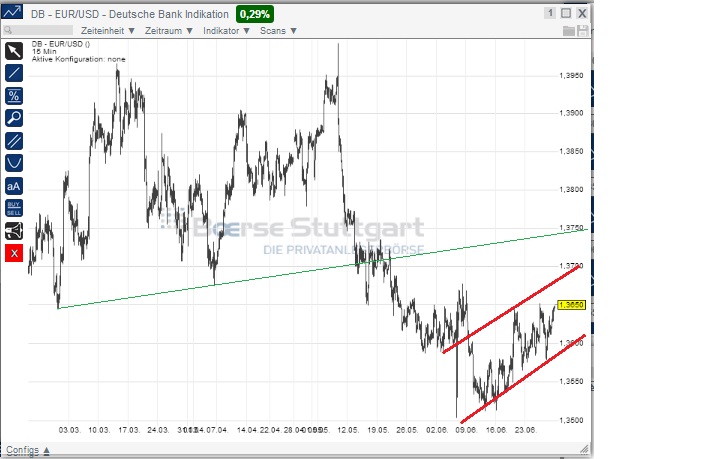The width and height of the screenshot is (723, 459).
Task: Click the red X delete drawings tool
Action: [14, 253]
